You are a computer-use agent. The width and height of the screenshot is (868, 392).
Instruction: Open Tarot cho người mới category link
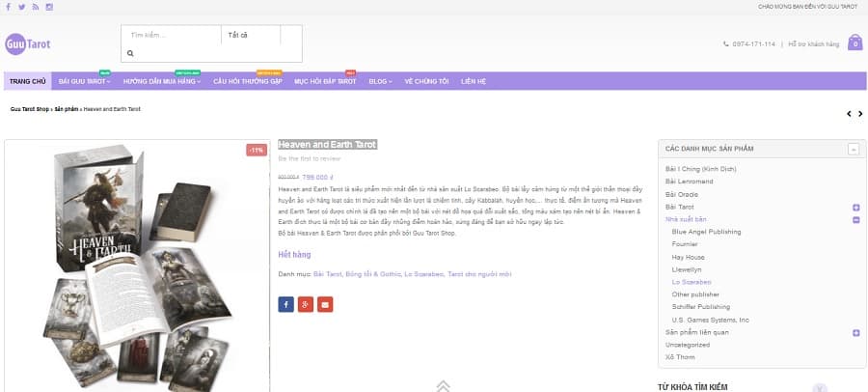(x=479, y=274)
